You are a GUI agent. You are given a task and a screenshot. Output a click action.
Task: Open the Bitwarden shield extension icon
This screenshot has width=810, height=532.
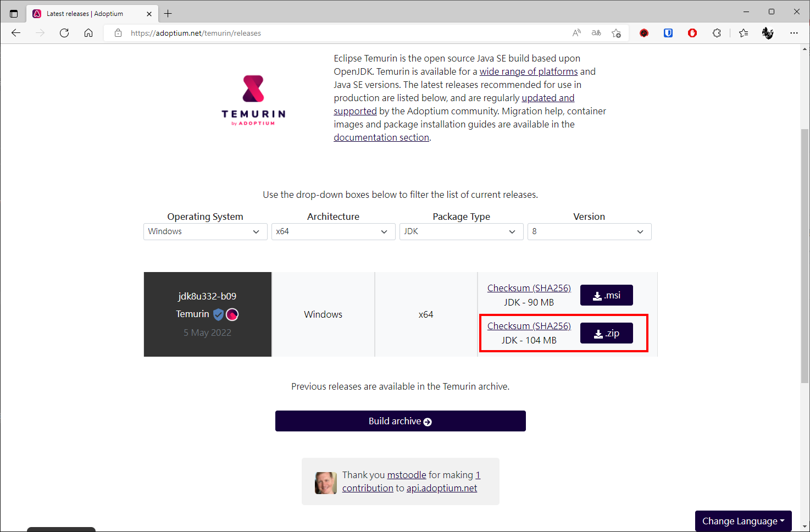[668, 33]
